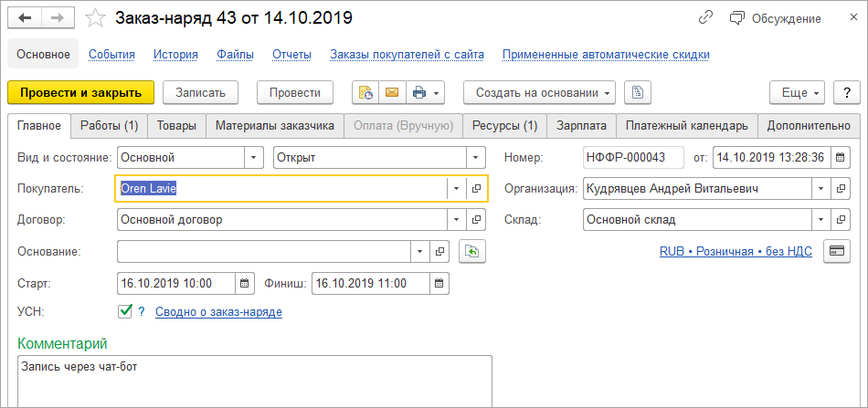Open calendar picker for Финиш date
868x408 pixels.
point(439,283)
